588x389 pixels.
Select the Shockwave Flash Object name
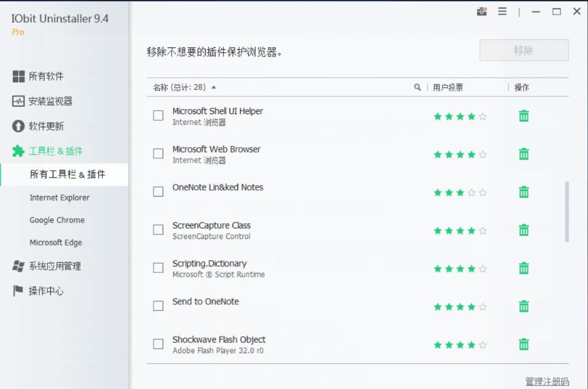(219, 339)
